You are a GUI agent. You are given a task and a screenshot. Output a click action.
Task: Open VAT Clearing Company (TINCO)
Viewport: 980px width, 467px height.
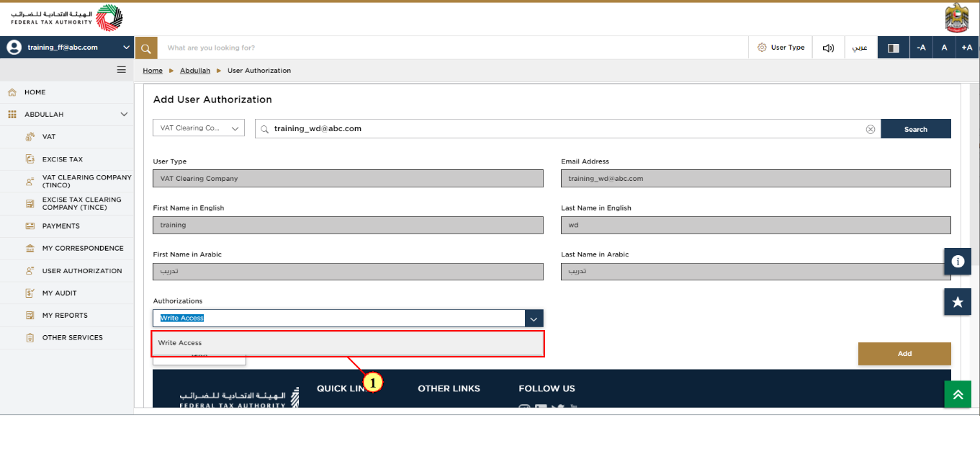[x=67, y=182]
